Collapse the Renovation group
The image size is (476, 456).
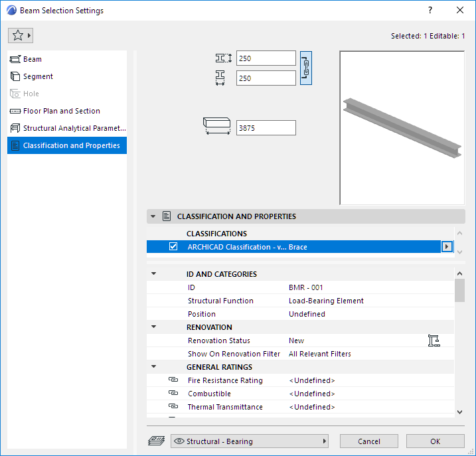pyautogui.click(x=154, y=327)
